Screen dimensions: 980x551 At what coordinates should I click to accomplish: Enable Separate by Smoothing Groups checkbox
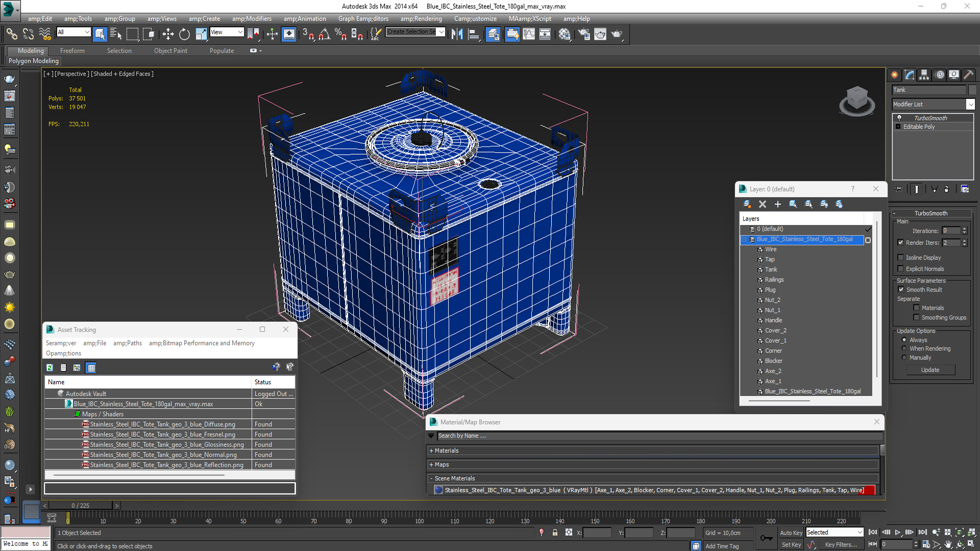tap(916, 317)
